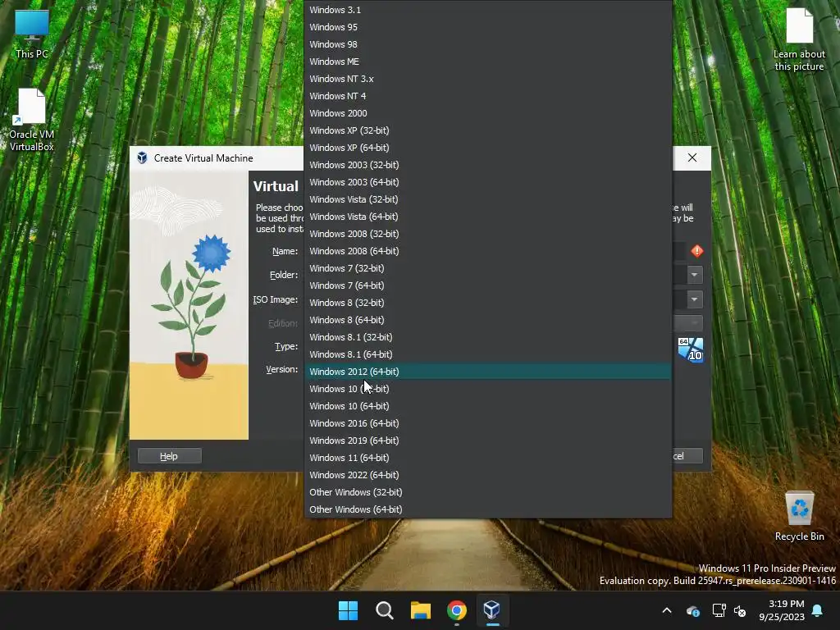Pick Windows NT 3.x entry

coord(487,78)
